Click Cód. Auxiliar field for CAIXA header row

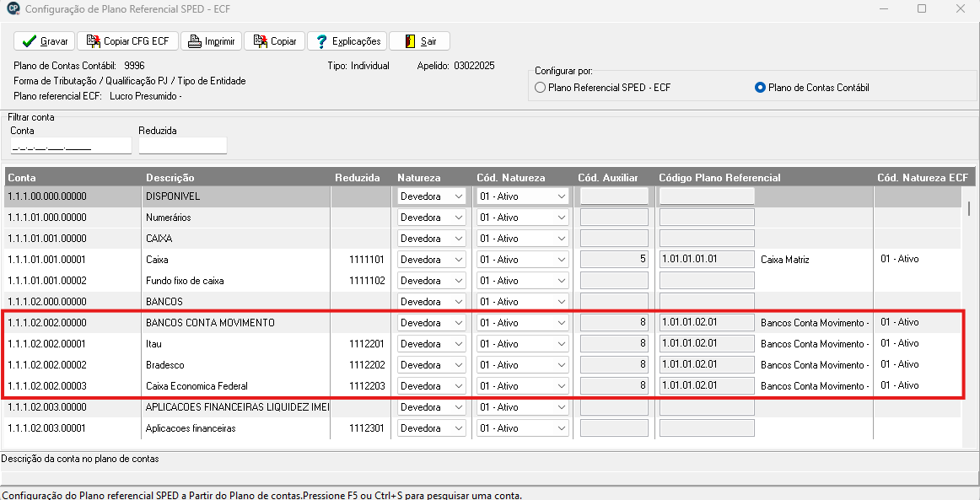614,239
